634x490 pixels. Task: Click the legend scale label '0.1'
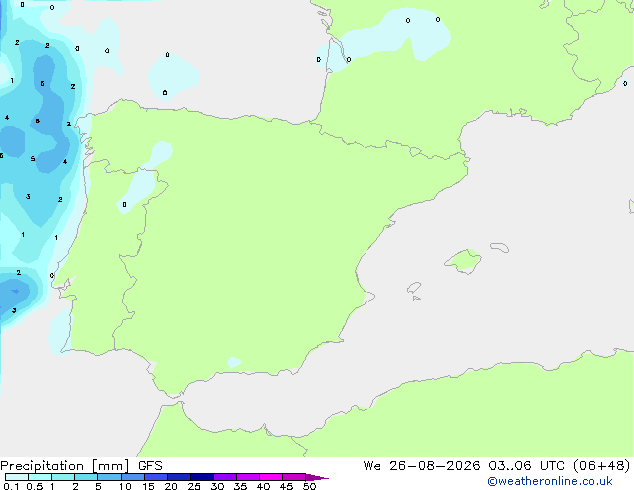click(11, 486)
